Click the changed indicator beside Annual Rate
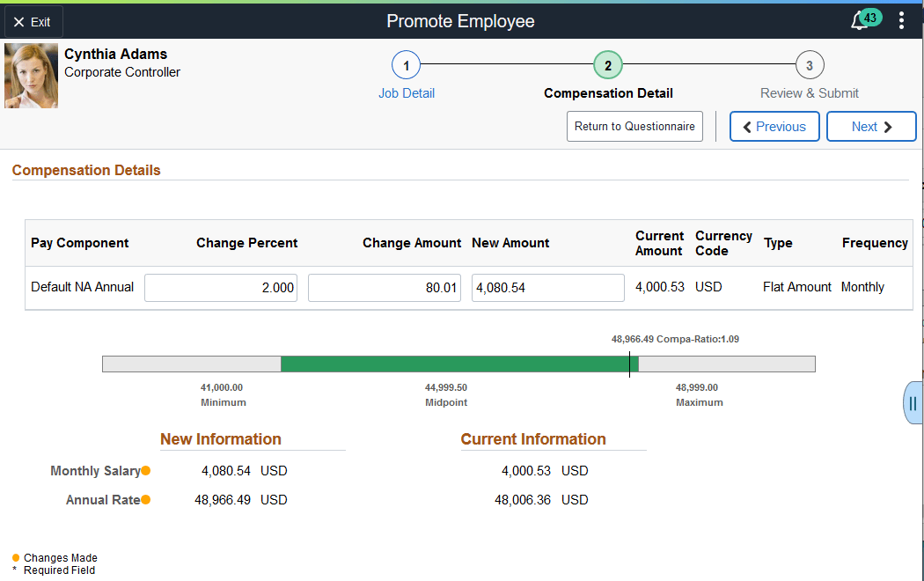The height and width of the screenshot is (581, 924). pos(147,499)
